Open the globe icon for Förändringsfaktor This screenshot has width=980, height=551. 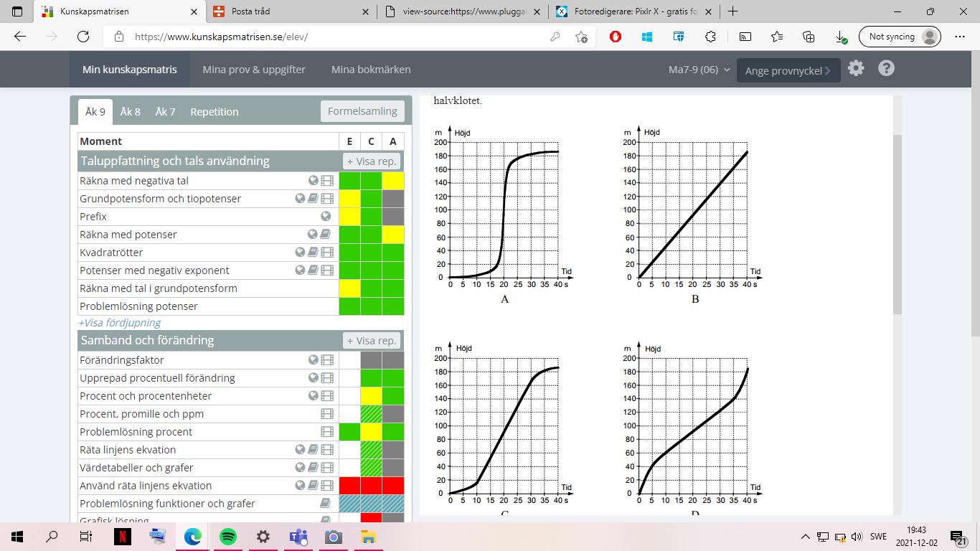(314, 360)
